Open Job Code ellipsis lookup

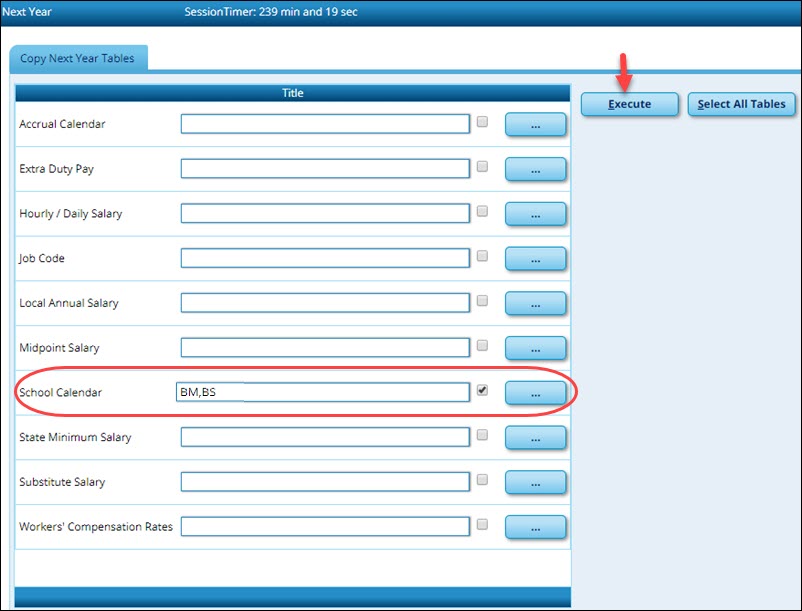tap(535, 259)
